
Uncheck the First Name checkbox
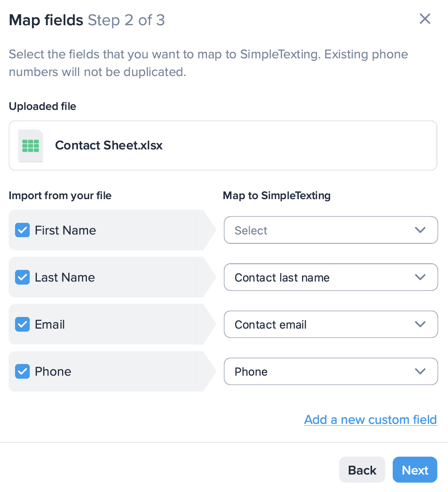tap(22, 230)
